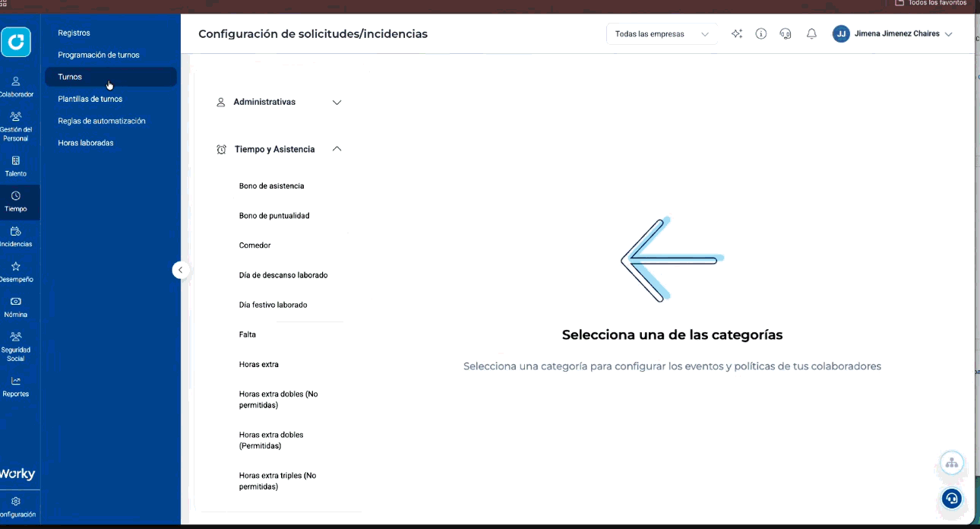Viewport: 980px width, 529px height.
Task: Open the Reportes chart icon
Action: [16, 381]
